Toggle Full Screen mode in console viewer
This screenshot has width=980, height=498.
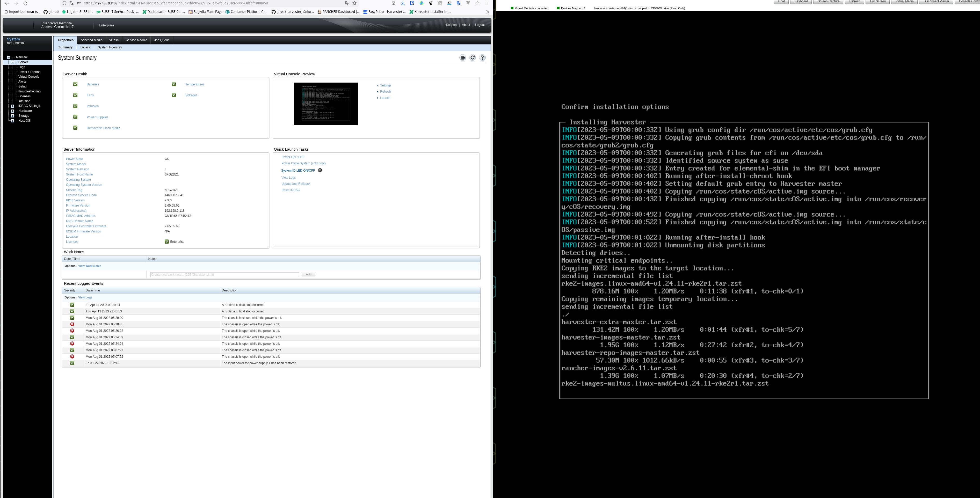coord(877,2)
